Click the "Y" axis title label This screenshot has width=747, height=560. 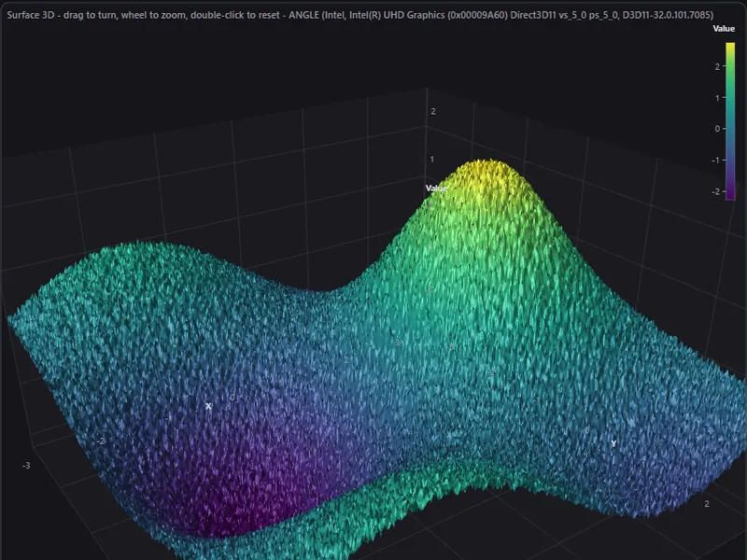(x=613, y=443)
